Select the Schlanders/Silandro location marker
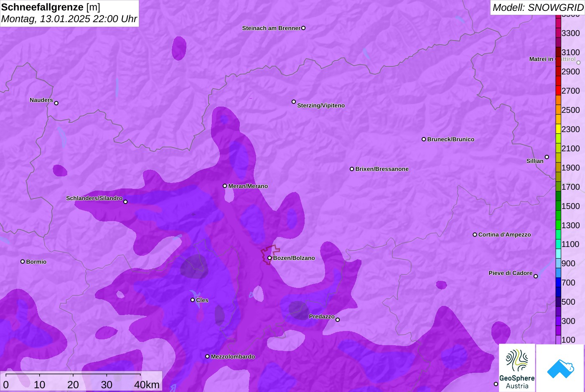This screenshot has width=585, height=392. (x=125, y=202)
